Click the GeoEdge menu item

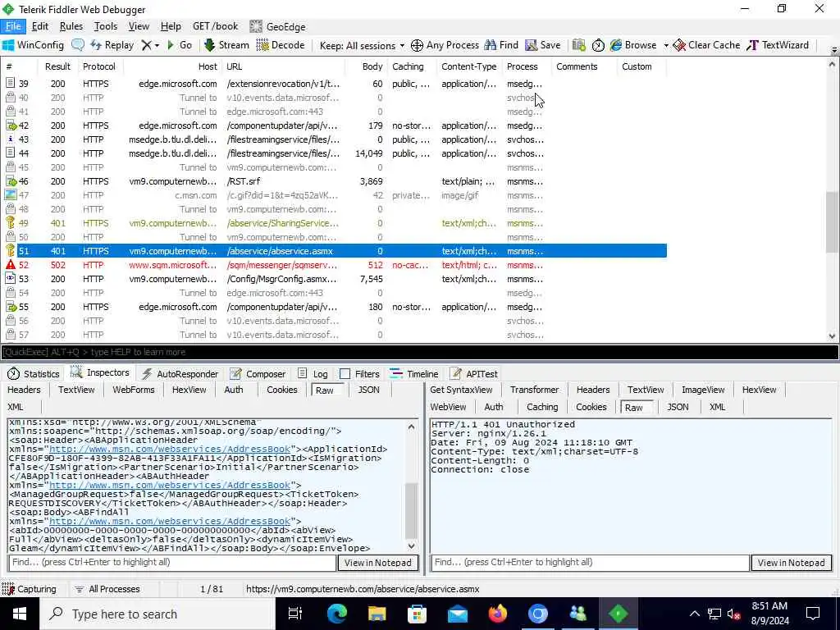pos(277,26)
